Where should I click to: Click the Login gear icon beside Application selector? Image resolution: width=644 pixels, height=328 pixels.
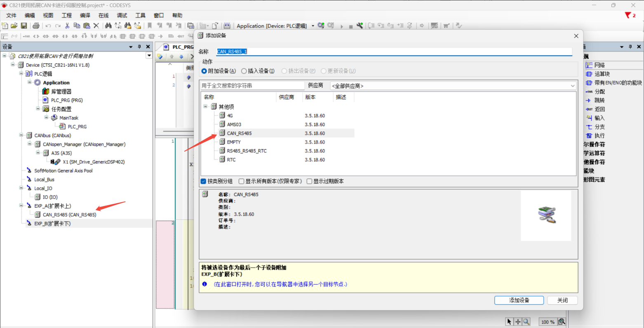tap(321, 26)
